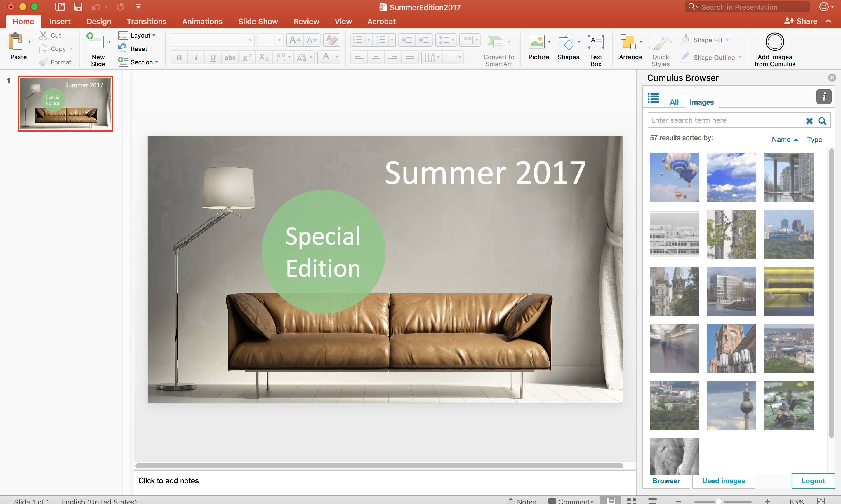Toggle Italic text style
Image resolution: width=841 pixels, height=504 pixels.
pyautogui.click(x=196, y=58)
